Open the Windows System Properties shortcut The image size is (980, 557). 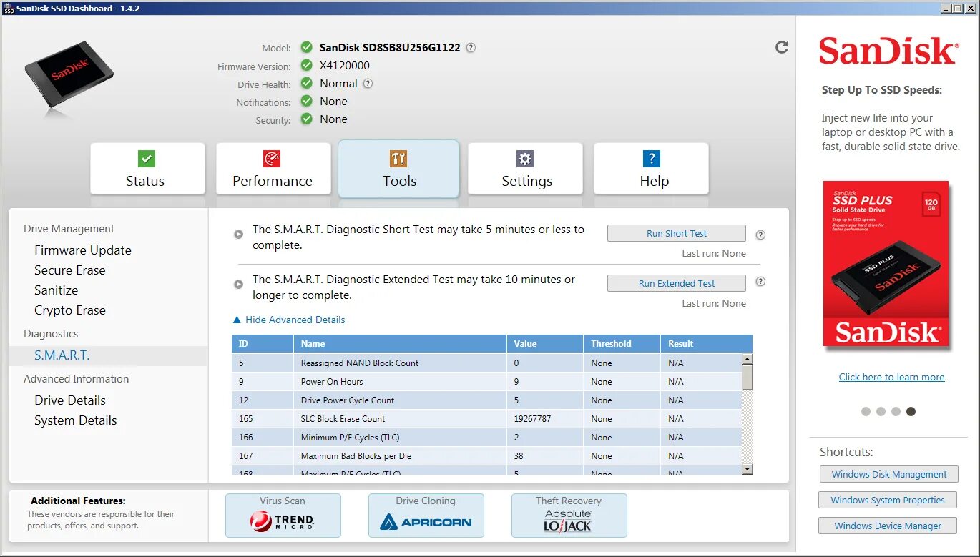(x=888, y=500)
